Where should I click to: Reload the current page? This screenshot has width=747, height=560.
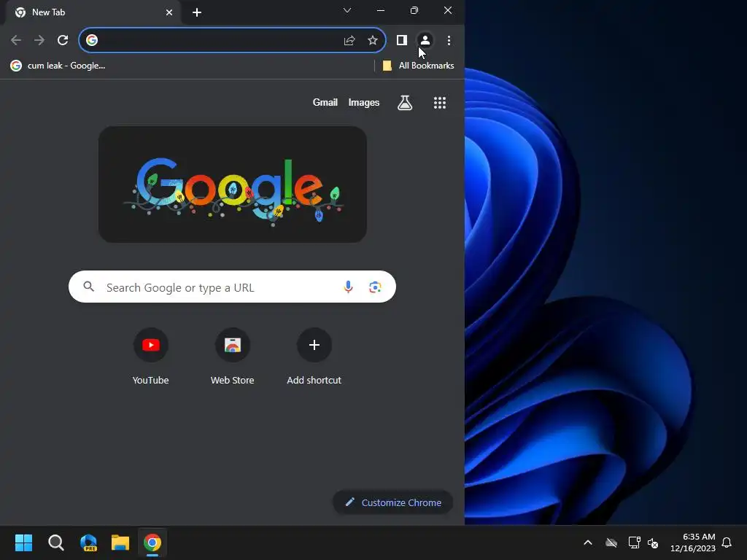click(x=63, y=41)
